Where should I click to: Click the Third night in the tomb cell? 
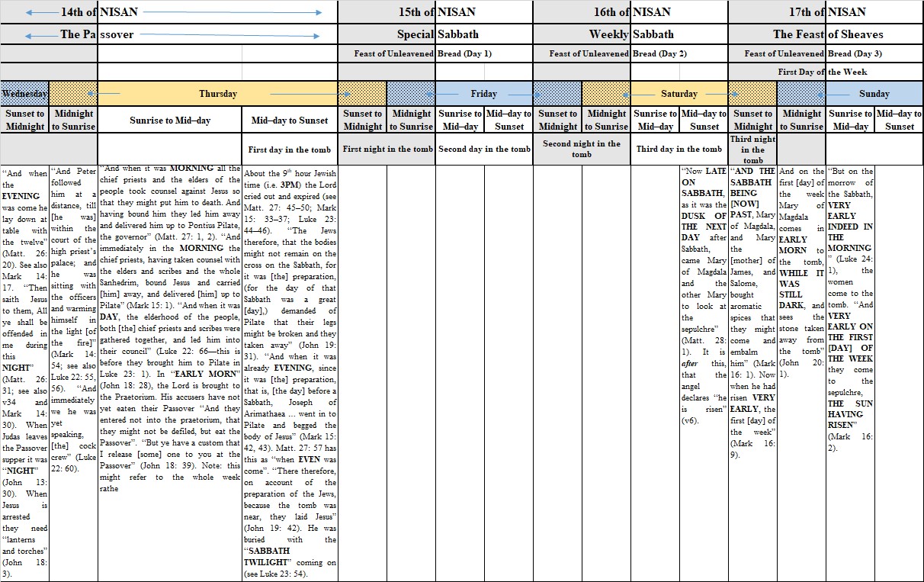(x=752, y=150)
